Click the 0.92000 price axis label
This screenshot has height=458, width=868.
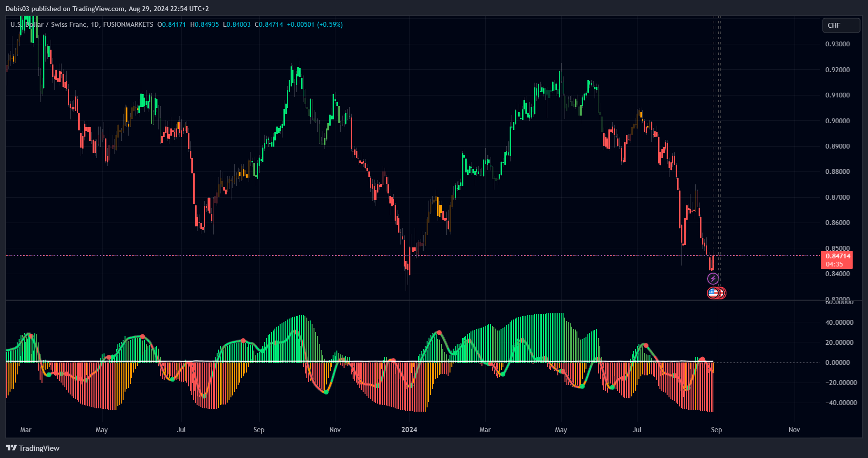(x=837, y=70)
